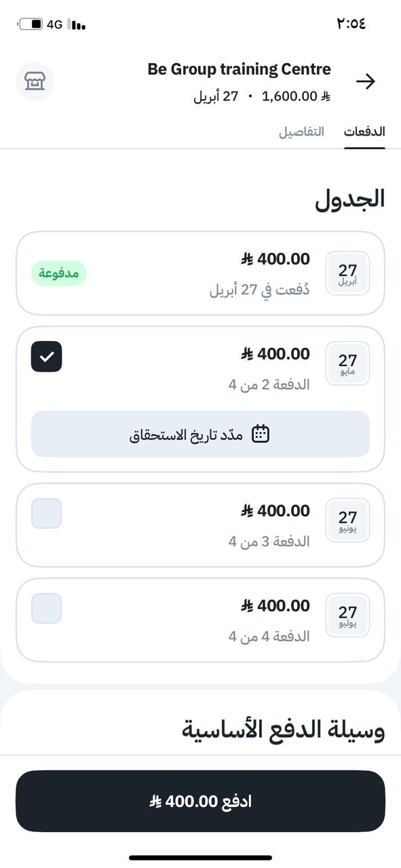
Task: Open the Be Group training Centre title
Action: click(x=239, y=69)
